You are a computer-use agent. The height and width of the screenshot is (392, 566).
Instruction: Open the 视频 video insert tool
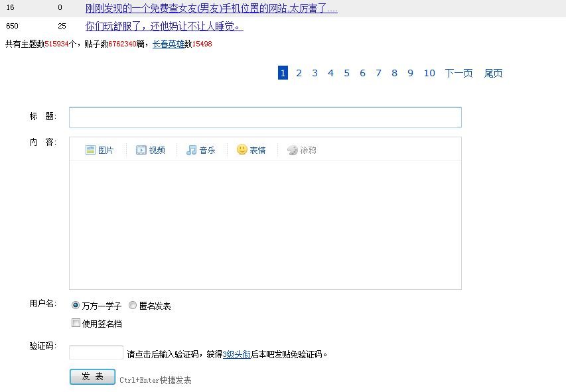point(151,150)
